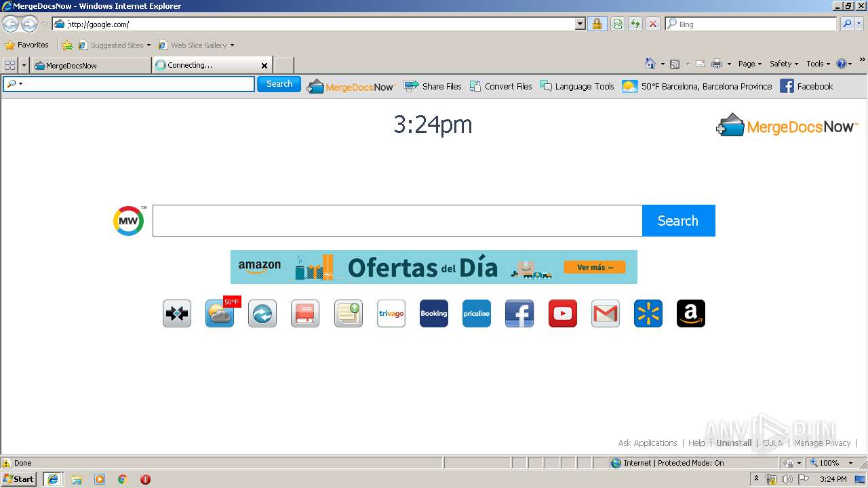Screen dimensions: 868x488
Task: Stop loading with the red X button
Action: click(653, 24)
